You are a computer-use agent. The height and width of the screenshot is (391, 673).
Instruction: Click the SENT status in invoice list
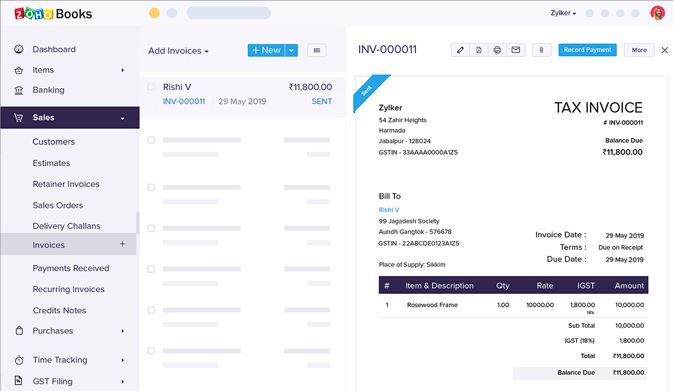(322, 101)
